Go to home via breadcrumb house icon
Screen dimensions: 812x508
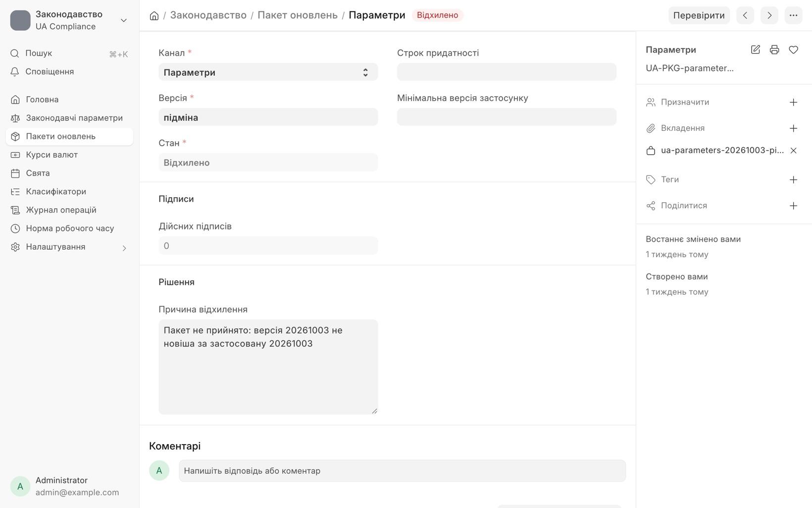point(154,15)
